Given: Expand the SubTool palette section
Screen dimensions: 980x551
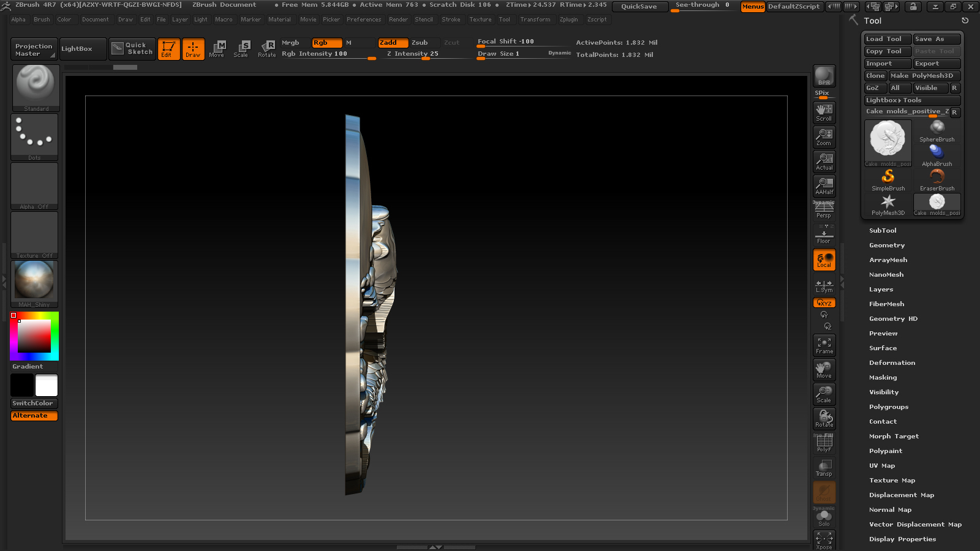Looking at the screenshot, I should (883, 231).
